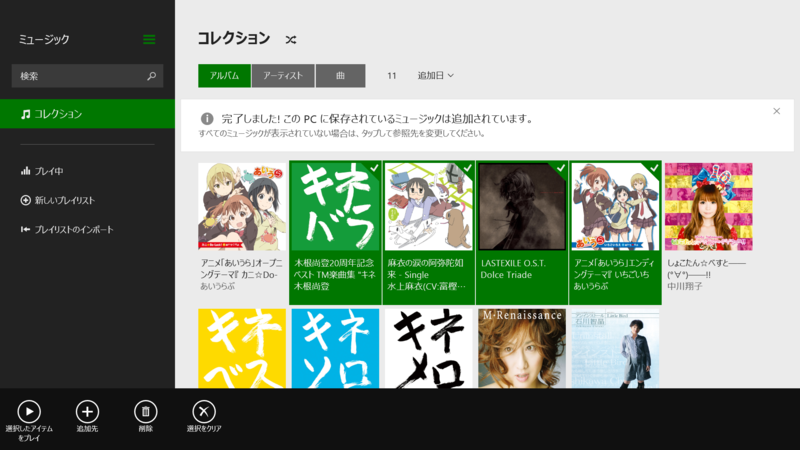Select コレクション in the sidebar
This screenshot has height=450, width=800.
click(87, 114)
